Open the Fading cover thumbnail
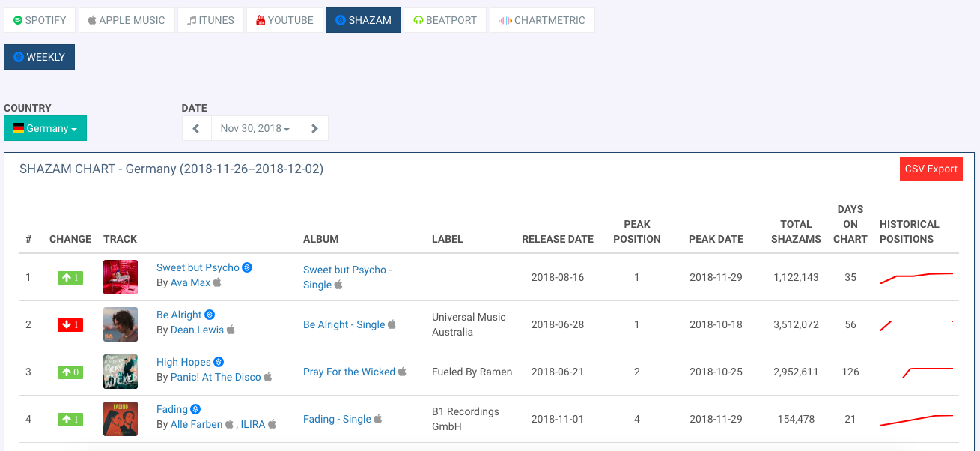This screenshot has width=980, height=451. [x=121, y=419]
